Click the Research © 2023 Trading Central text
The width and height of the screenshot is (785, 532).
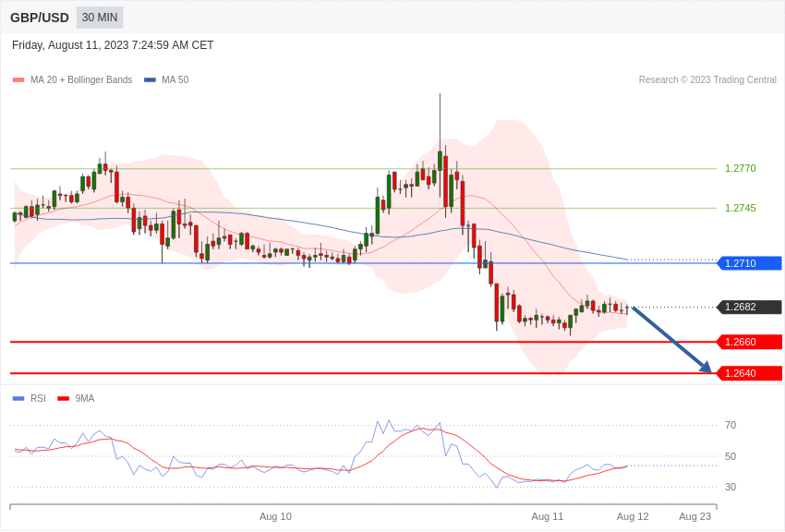pos(707,80)
